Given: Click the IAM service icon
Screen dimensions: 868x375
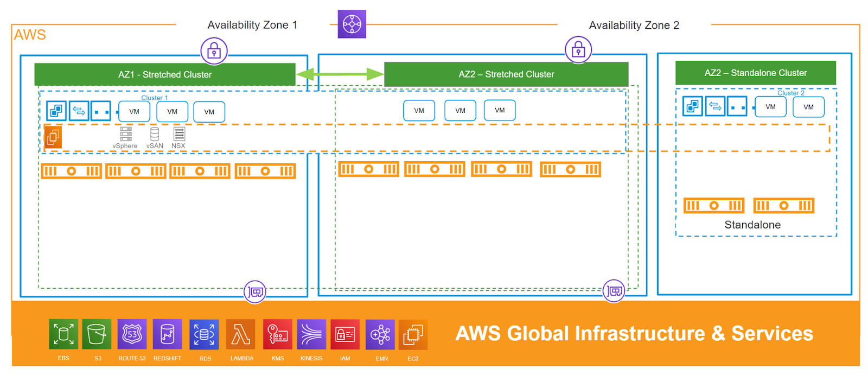Looking at the screenshot, I should tap(345, 334).
